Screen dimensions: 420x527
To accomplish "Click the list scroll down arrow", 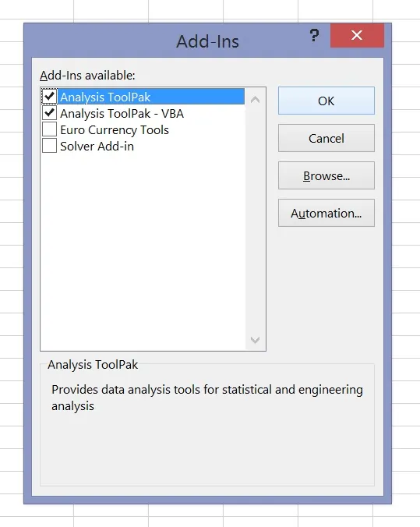I will (x=255, y=340).
